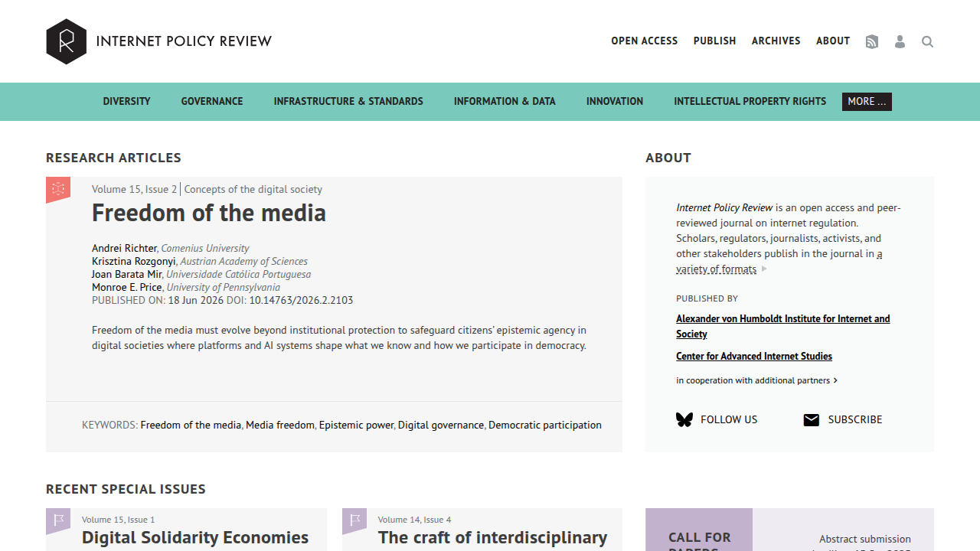Select the INNOVATION topic

click(615, 101)
